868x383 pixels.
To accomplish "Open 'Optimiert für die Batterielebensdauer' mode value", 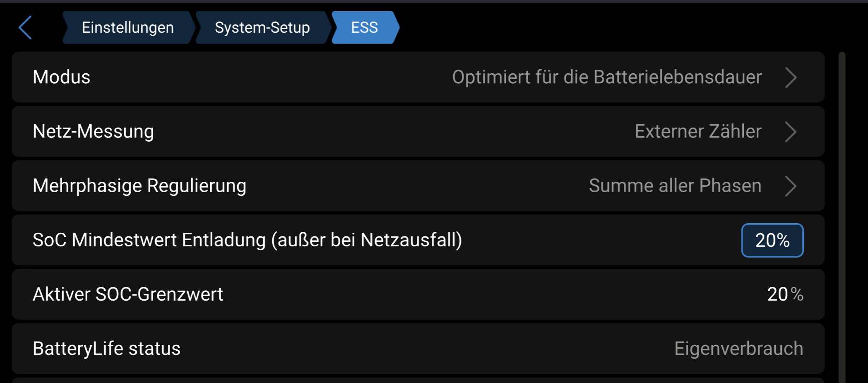I will coord(606,77).
